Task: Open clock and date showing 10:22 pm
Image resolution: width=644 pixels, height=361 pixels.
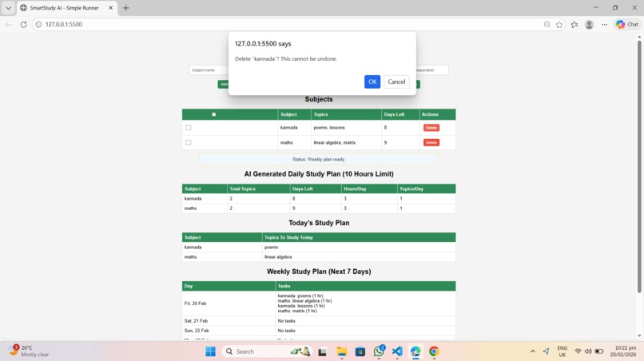Action: [x=622, y=351]
